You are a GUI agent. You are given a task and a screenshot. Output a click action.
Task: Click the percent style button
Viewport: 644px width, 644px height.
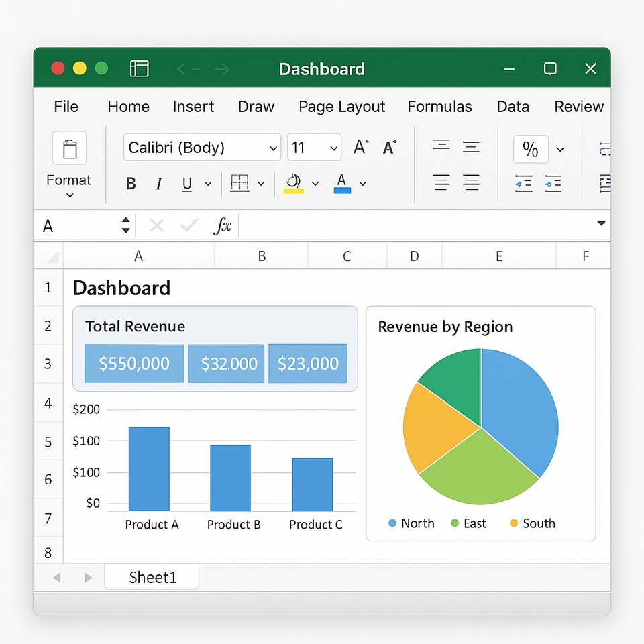coord(531,149)
